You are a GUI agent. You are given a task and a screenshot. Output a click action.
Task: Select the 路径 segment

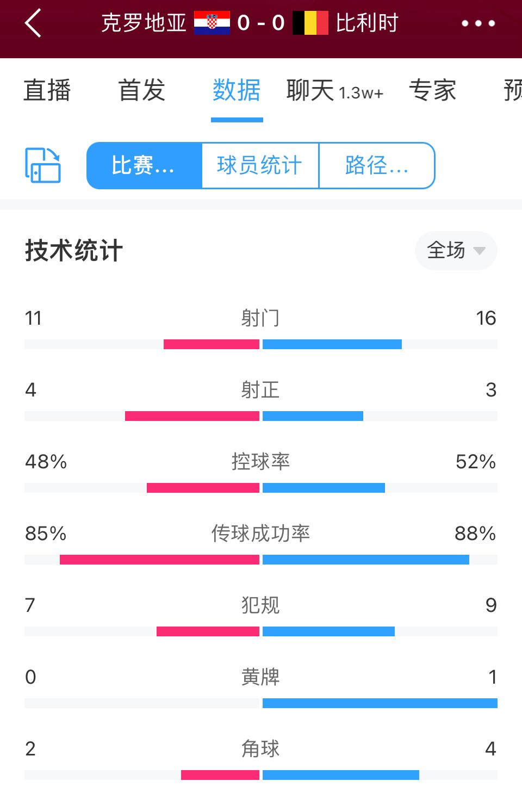click(x=377, y=165)
